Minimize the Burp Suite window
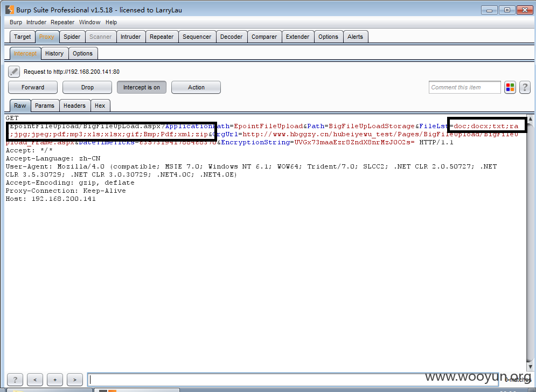The height and width of the screenshot is (392, 536). 489,10
